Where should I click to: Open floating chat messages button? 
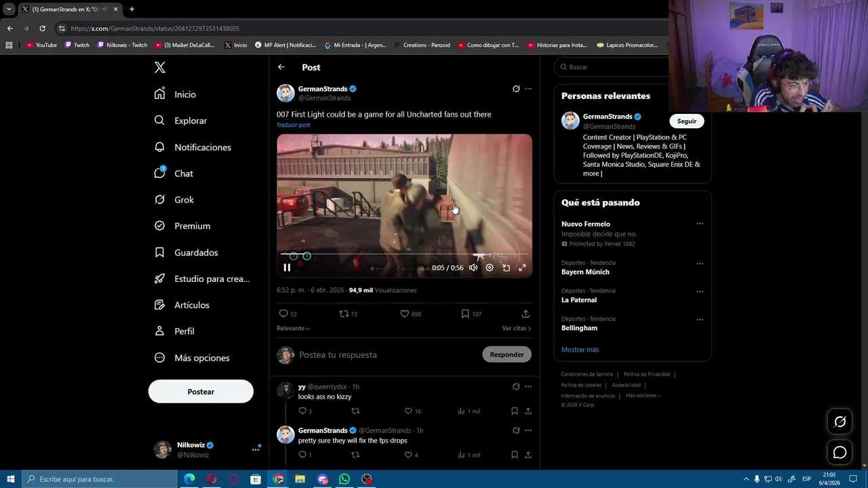tap(840, 453)
